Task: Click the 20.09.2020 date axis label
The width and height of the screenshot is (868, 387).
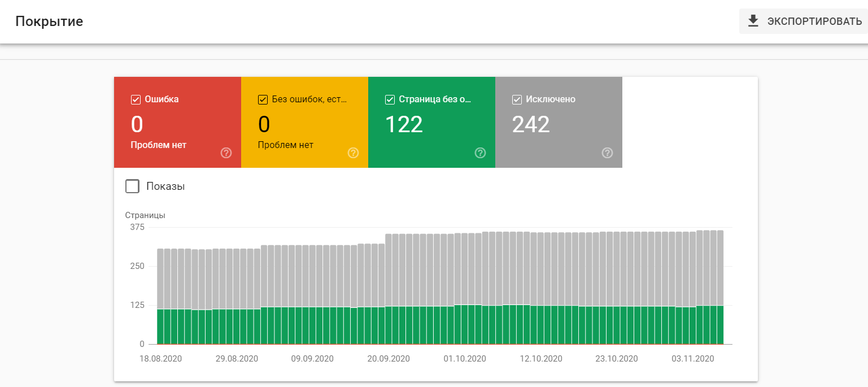Action: [389, 359]
